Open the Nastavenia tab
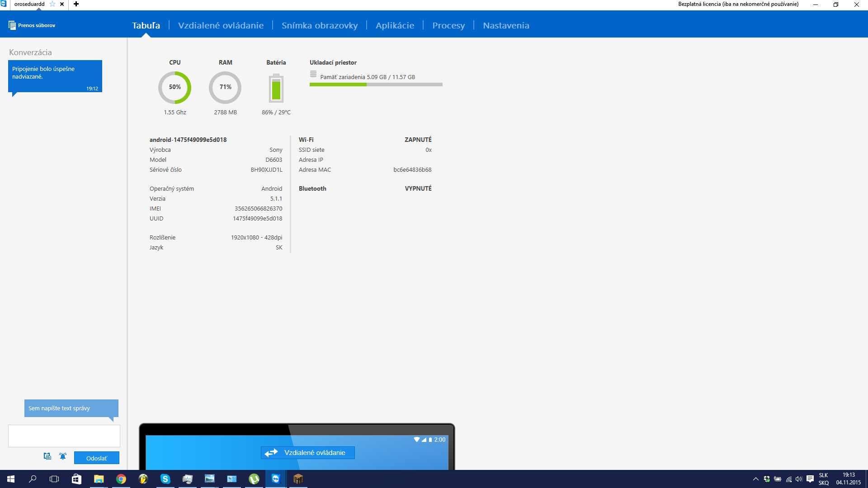Screen dimensions: 868x488 [506, 25]
